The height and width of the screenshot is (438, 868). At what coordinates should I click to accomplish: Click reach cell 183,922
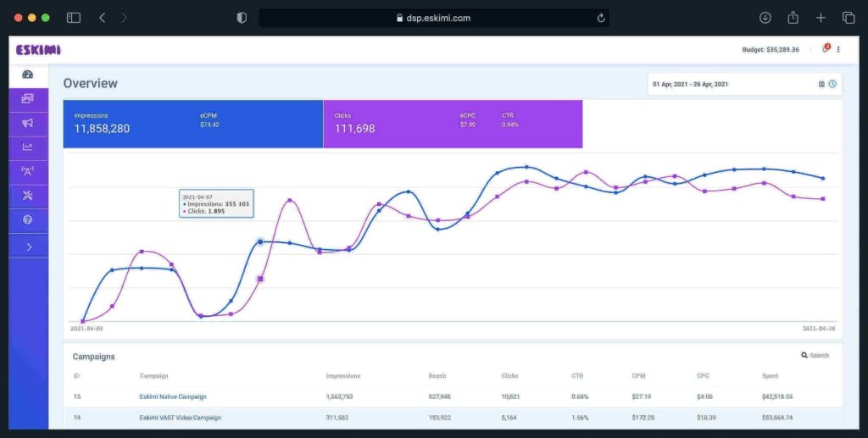440,418
